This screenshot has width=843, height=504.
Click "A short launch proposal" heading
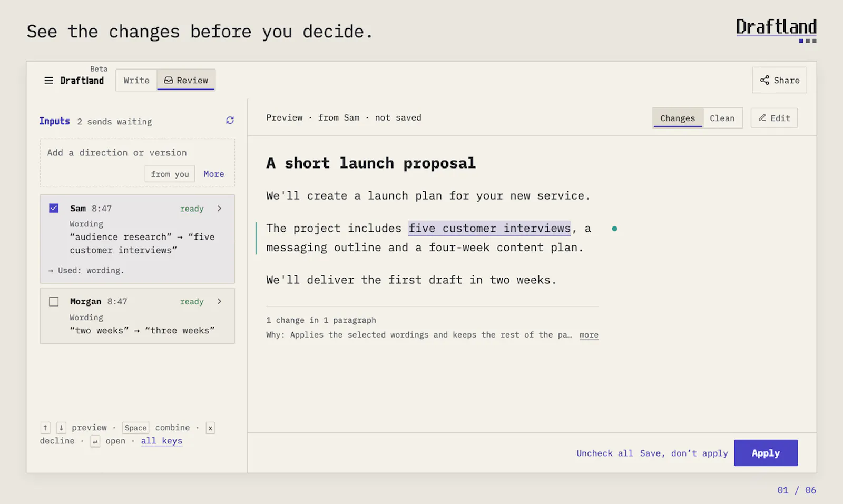pyautogui.click(x=371, y=163)
